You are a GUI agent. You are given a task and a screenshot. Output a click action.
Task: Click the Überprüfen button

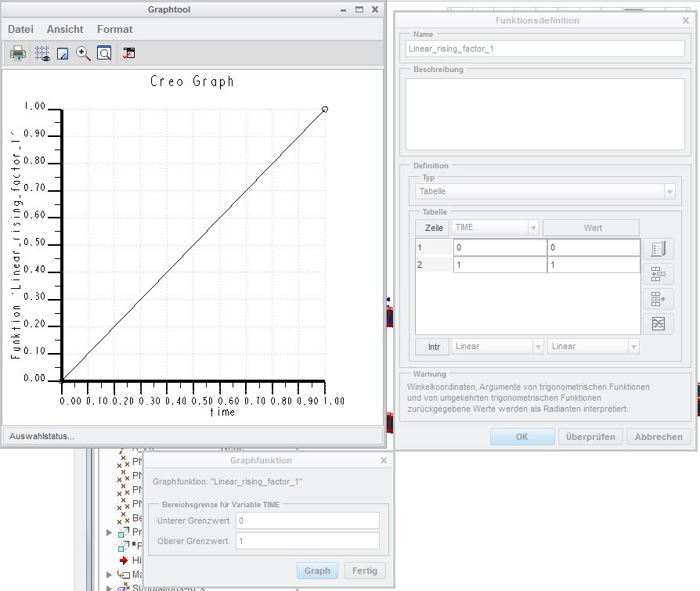tap(590, 437)
